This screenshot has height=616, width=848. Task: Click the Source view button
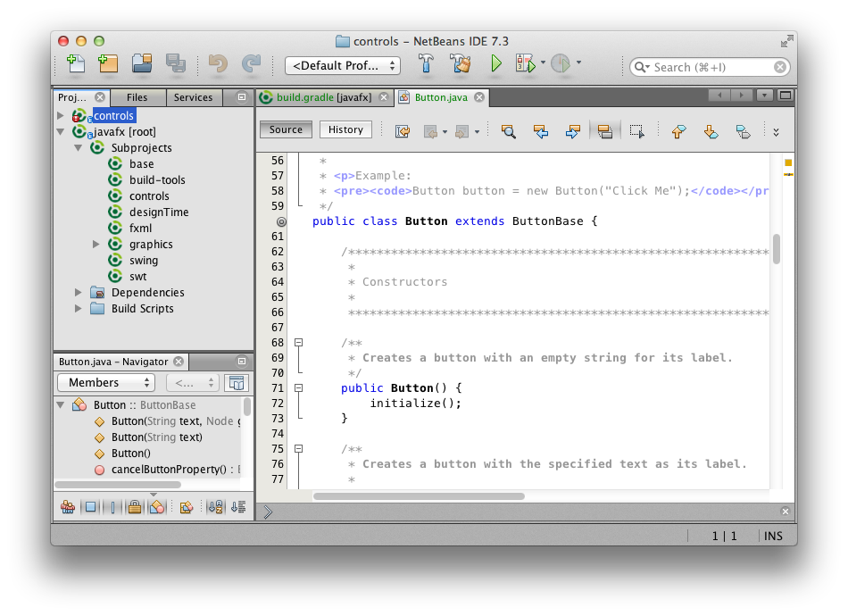point(286,129)
